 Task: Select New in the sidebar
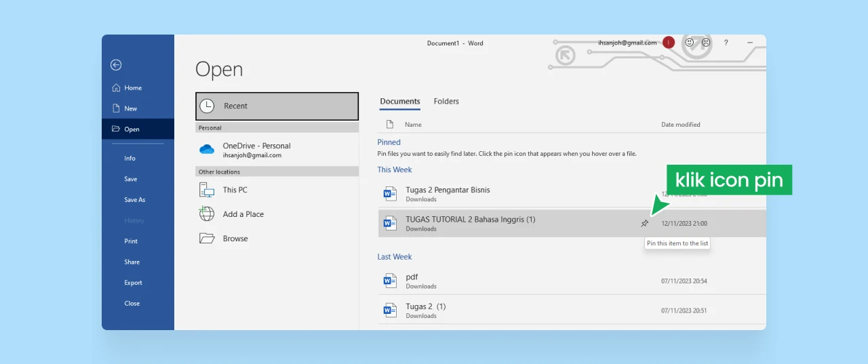pos(138,108)
